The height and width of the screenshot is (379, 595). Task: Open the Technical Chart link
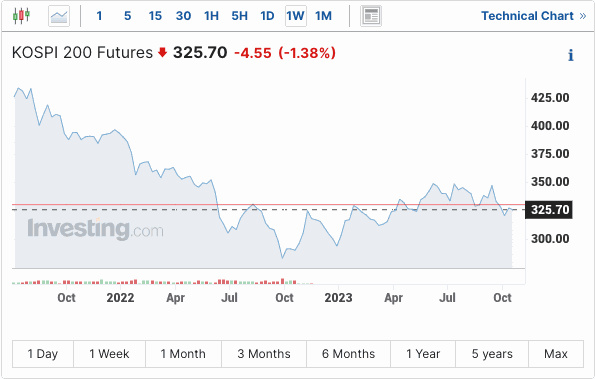click(x=534, y=16)
